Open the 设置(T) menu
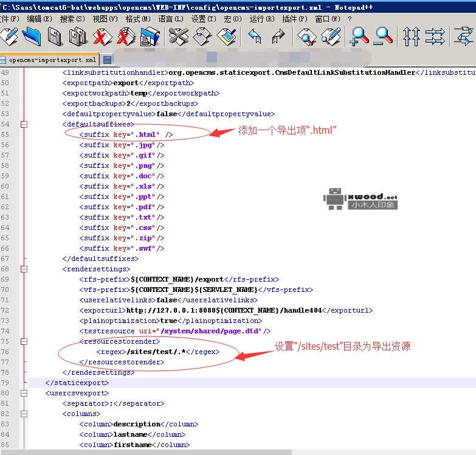The height and width of the screenshot is (455, 476). tap(204, 19)
